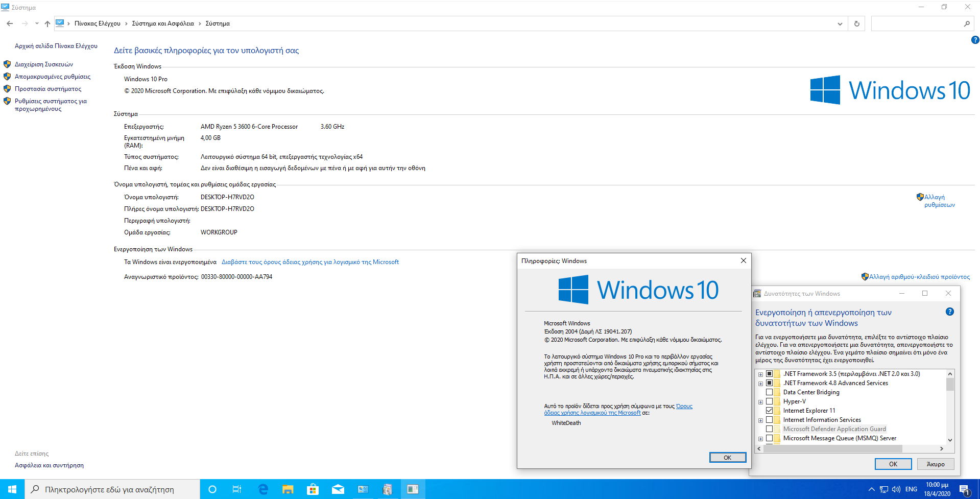Click the taskbar search box
The height and width of the screenshot is (499, 980).
[x=112, y=489]
